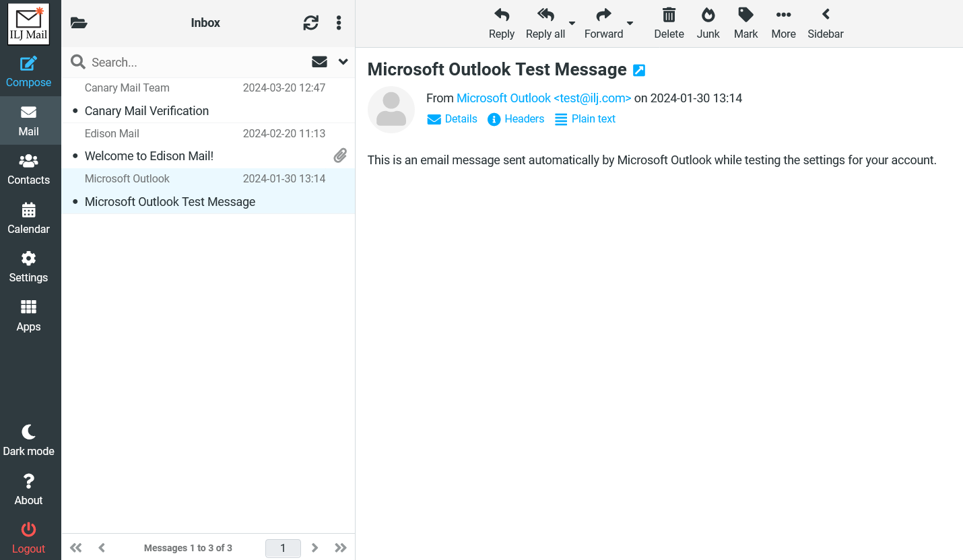This screenshot has height=560, width=963.
Task: Refresh the Inbox message list
Action: point(310,23)
